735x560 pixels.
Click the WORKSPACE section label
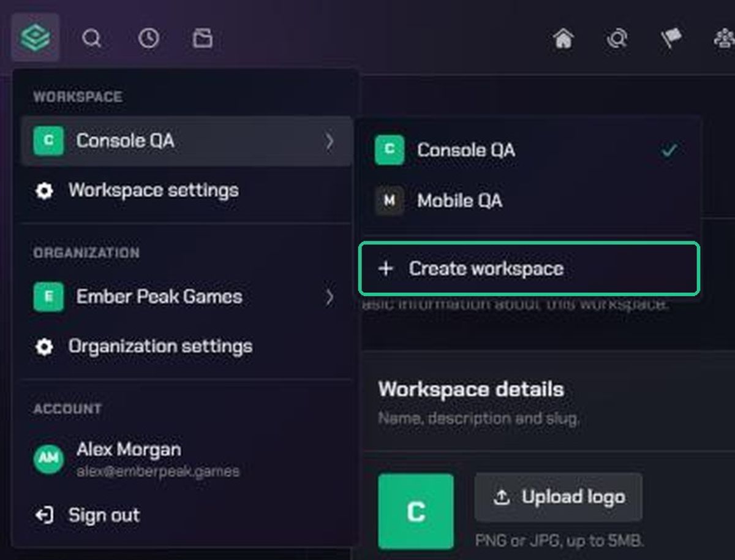[x=78, y=97]
